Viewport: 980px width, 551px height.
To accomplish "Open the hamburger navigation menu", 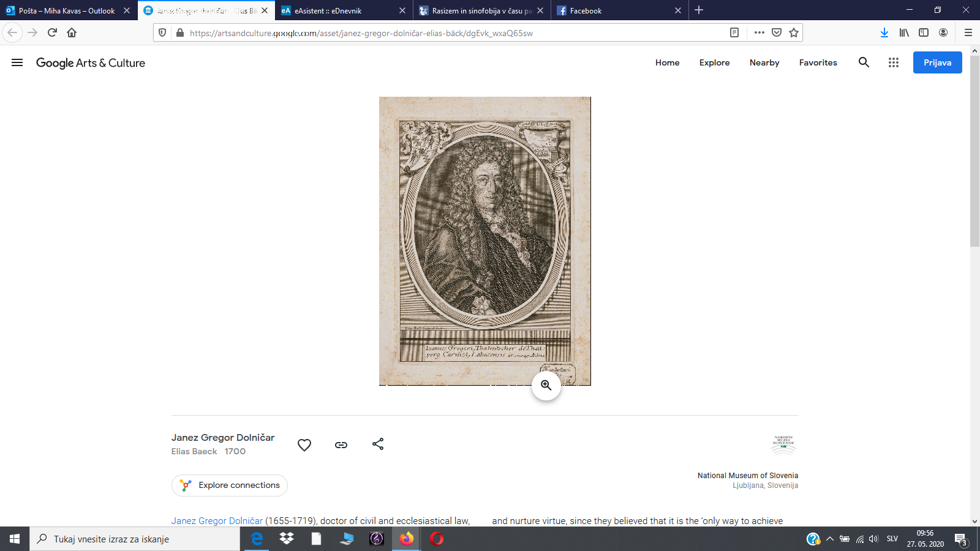I will pos(17,62).
